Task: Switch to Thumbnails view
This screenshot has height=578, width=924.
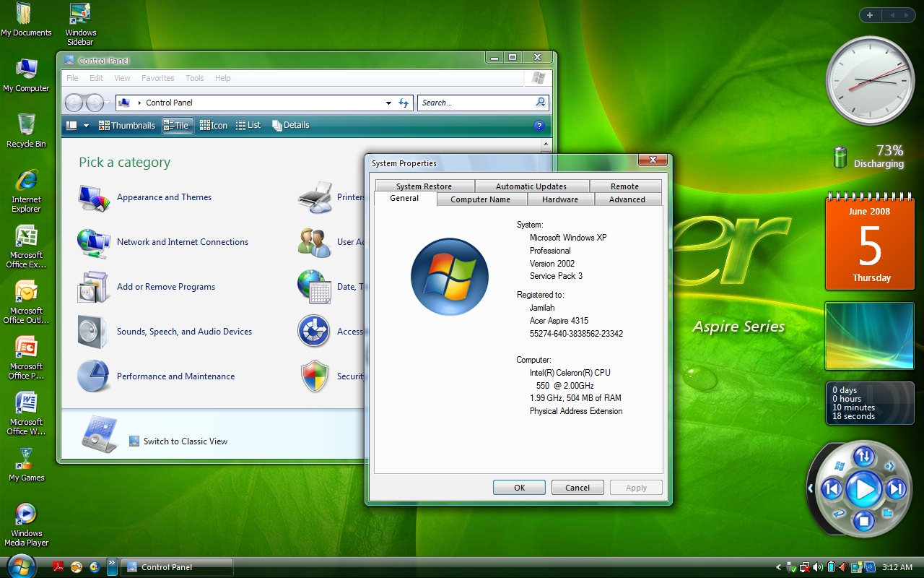Action: [x=127, y=126]
